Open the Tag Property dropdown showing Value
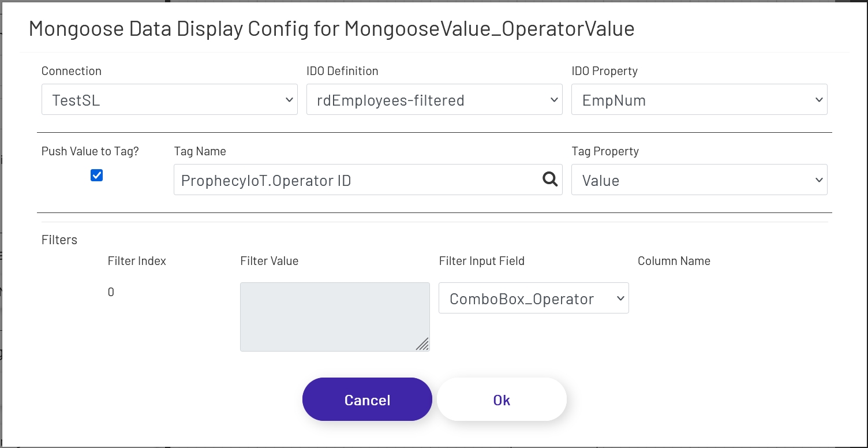This screenshot has height=448, width=868. point(699,180)
